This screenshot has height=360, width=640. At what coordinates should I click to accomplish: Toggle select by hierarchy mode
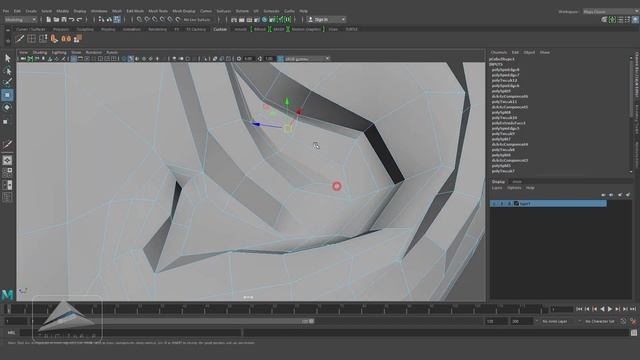(x=101, y=19)
